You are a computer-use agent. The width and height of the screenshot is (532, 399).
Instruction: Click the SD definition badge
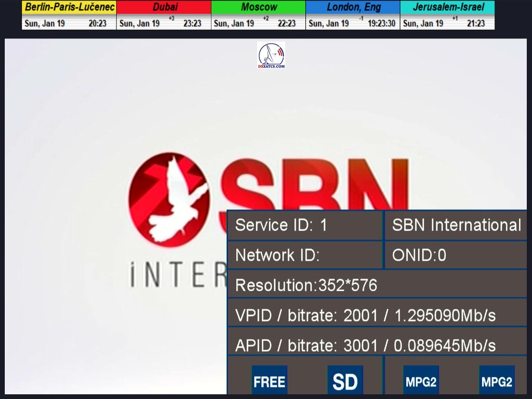(x=345, y=382)
